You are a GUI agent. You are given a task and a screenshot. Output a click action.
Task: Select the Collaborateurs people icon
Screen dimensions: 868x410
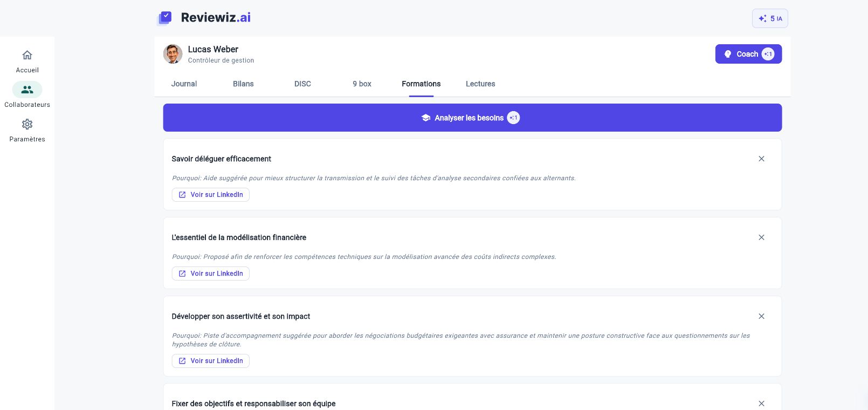[x=27, y=90]
